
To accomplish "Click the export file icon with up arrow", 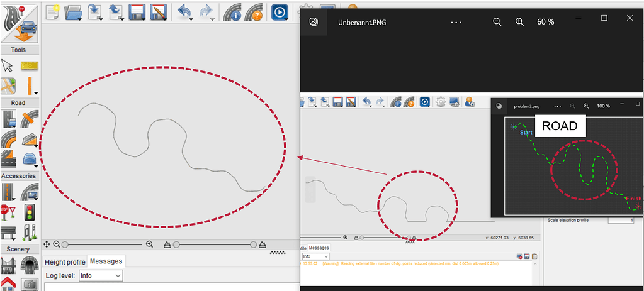I will tap(116, 12).
